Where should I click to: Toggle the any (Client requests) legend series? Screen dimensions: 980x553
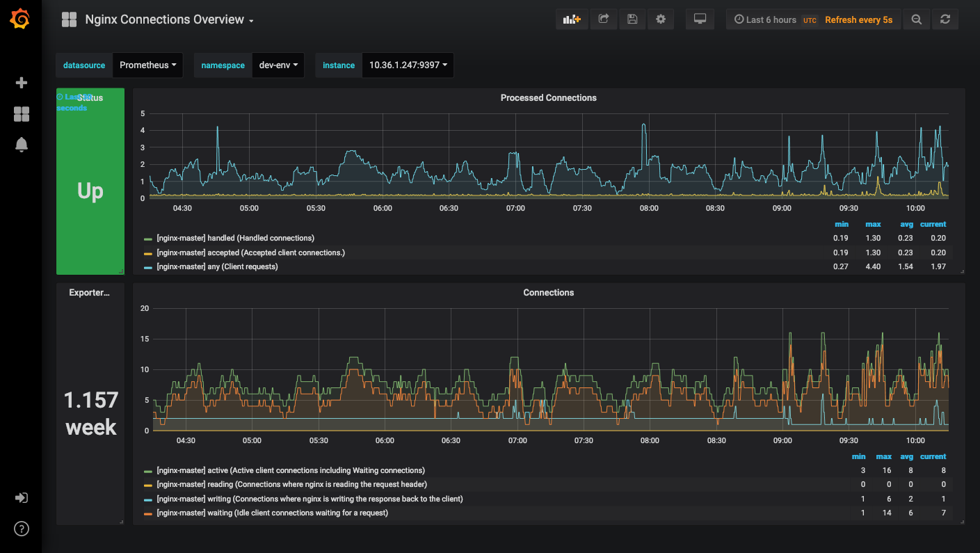tap(217, 267)
